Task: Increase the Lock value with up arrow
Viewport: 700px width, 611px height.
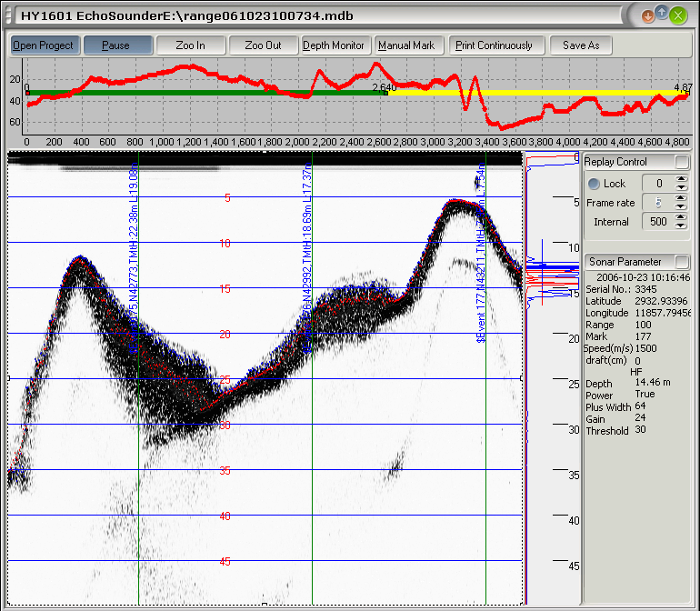Action: (x=681, y=179)
